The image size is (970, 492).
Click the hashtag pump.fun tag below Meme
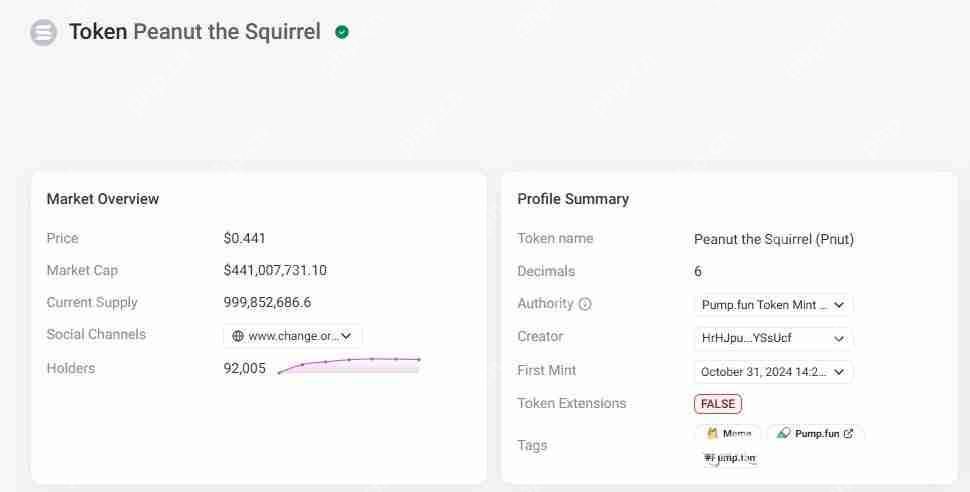730,458
